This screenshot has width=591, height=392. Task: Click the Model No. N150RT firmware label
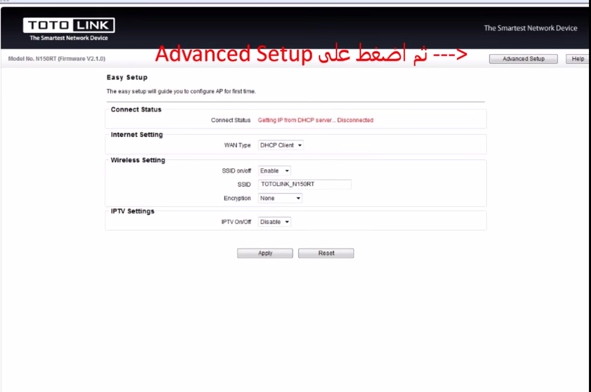coord(57,59)
